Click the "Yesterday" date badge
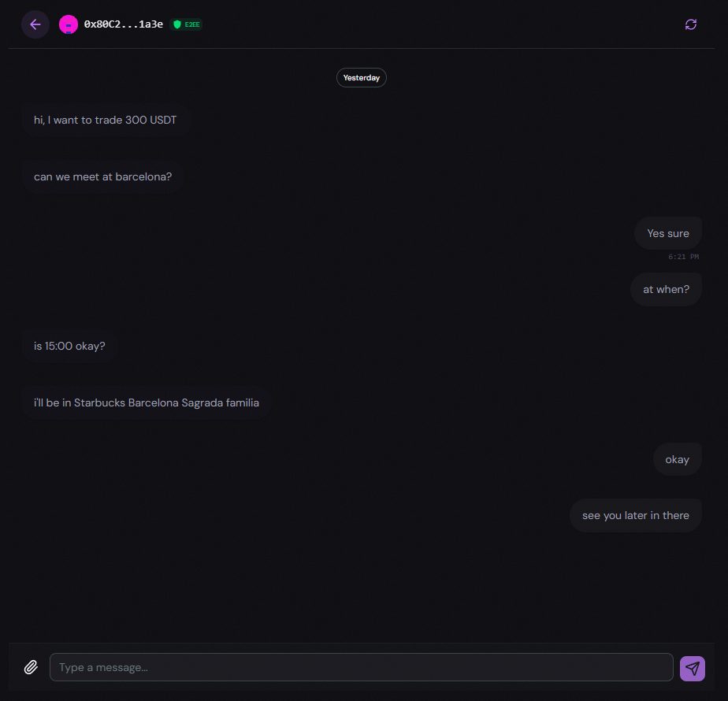The image size is (728, 701). tap(362, 78)
